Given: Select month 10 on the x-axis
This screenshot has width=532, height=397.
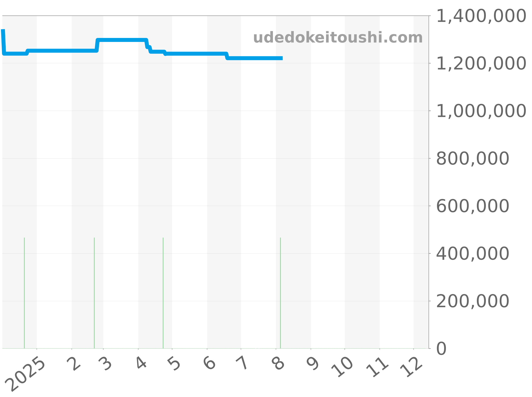Looking at the screenshot, I should (x=342, y=367).
